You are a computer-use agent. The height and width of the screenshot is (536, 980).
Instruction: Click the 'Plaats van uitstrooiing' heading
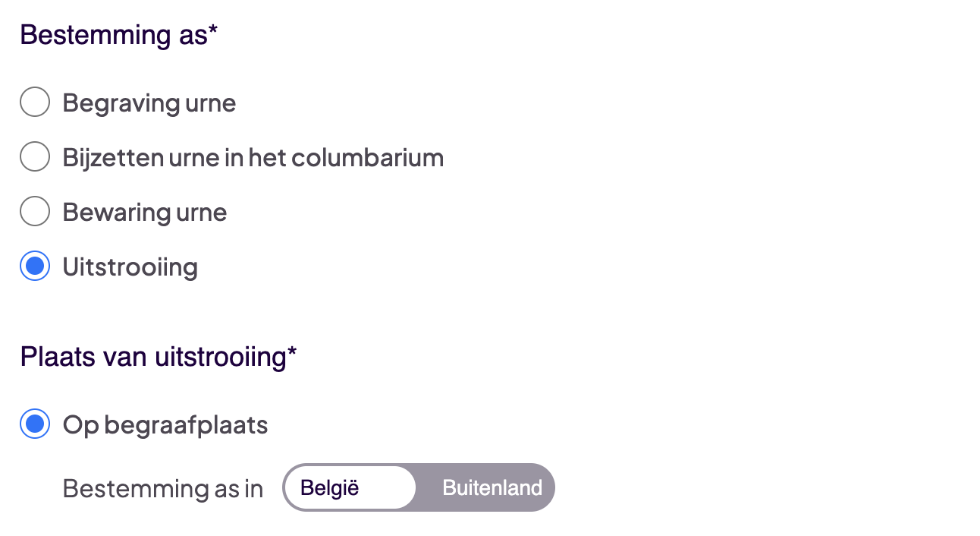[x=152, y=356]
